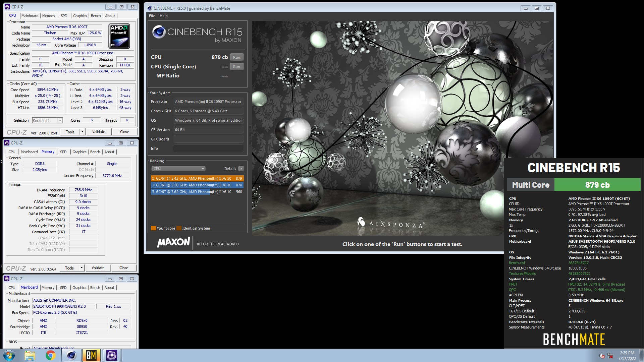
Task: Open Tools dropdown arrow in CPU-Z Memory window
Action: pos(82,268)
